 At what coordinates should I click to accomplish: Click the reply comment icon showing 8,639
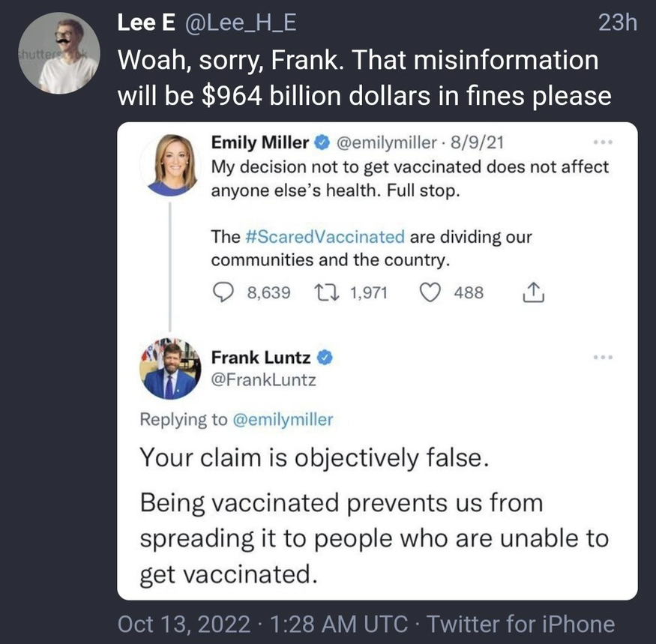[223, 292]
